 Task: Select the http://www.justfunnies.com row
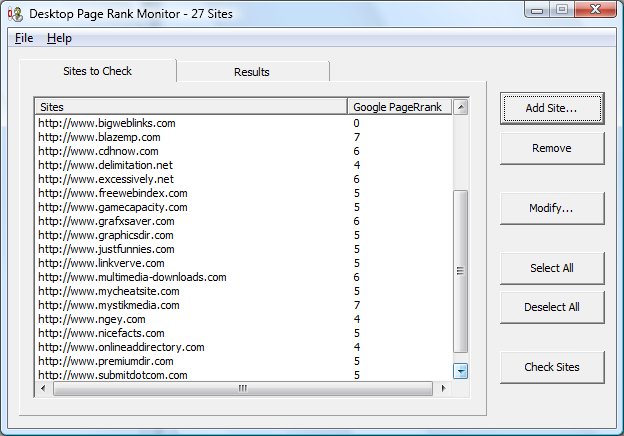click(x=244, y=249)
